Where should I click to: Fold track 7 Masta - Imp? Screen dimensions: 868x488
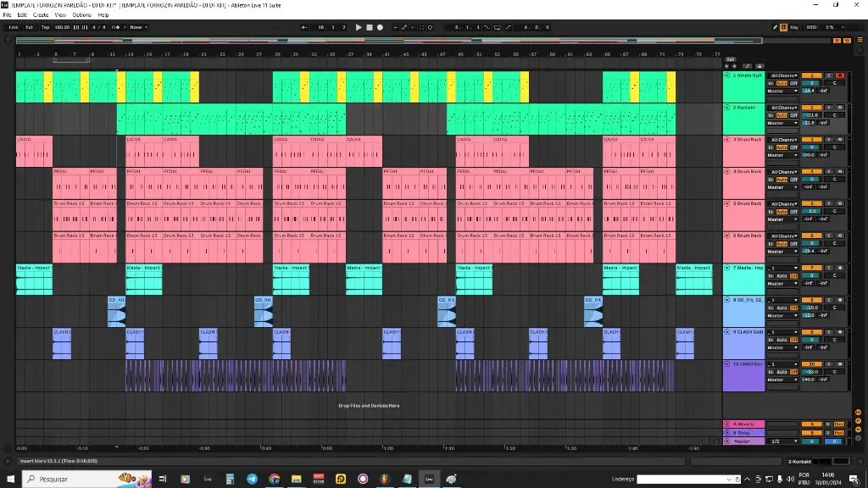[726, 268]
